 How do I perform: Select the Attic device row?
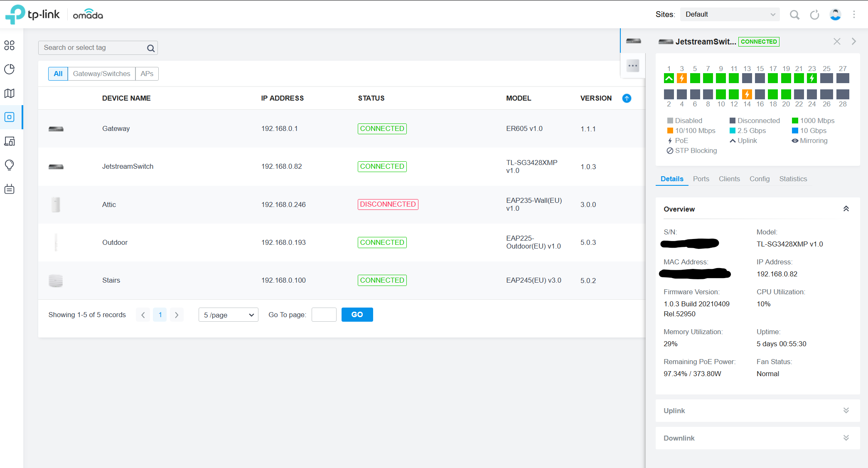click(342, 204)
